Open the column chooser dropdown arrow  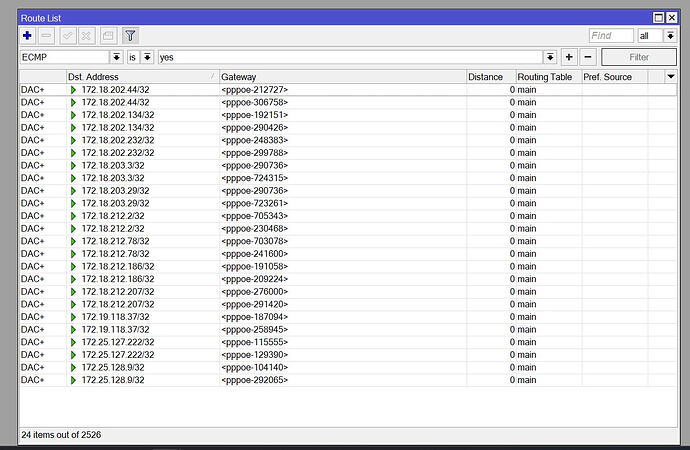[x=671, y=77]
